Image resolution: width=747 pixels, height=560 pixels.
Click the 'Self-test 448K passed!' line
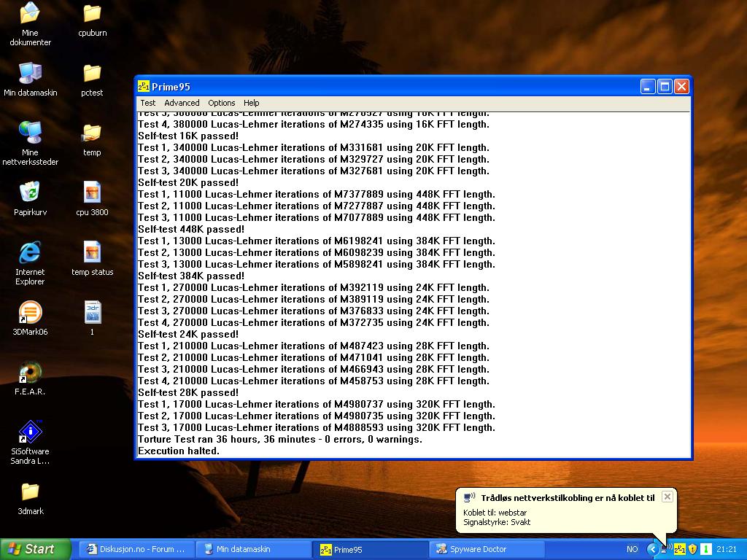click(191, 229)
